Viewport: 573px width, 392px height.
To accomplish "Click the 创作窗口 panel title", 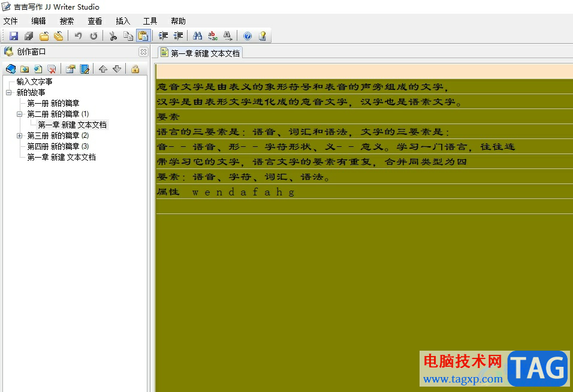I will click(x=31, y=52).
